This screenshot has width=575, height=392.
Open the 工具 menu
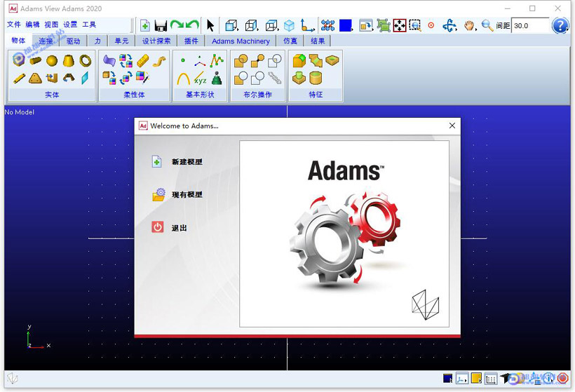(x=89, y=25)
